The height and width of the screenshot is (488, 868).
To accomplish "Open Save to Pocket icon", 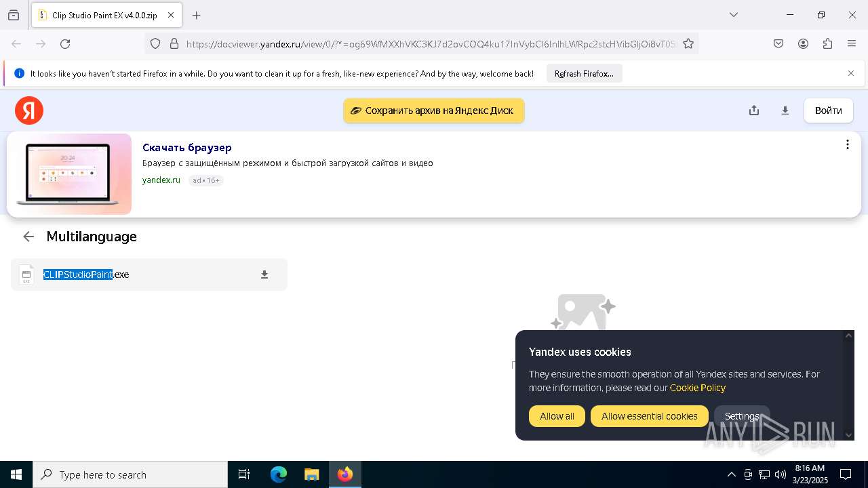I will [x=778, y=43].
